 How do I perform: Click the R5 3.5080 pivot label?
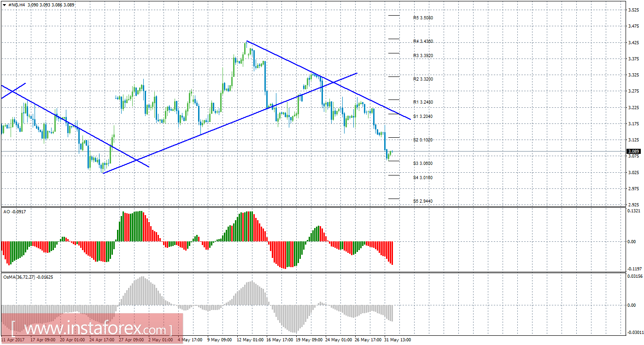pos(423,18)
